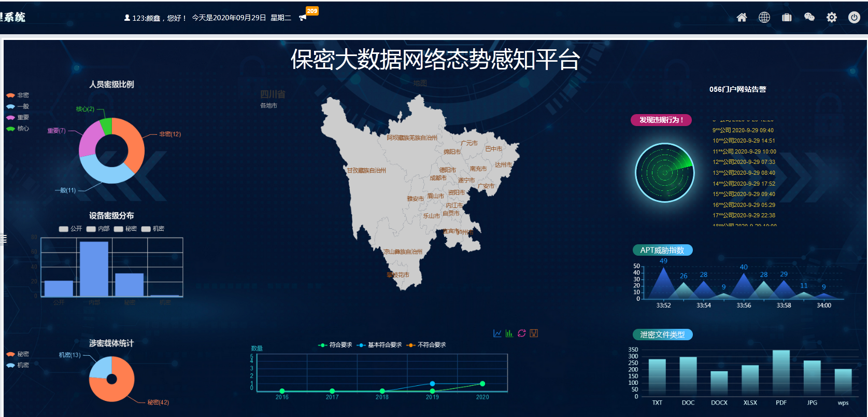The width and height of the screenshot is (868, 417).
Task: Select 成都市 on the Sichuan map
Action: (438, 178)
